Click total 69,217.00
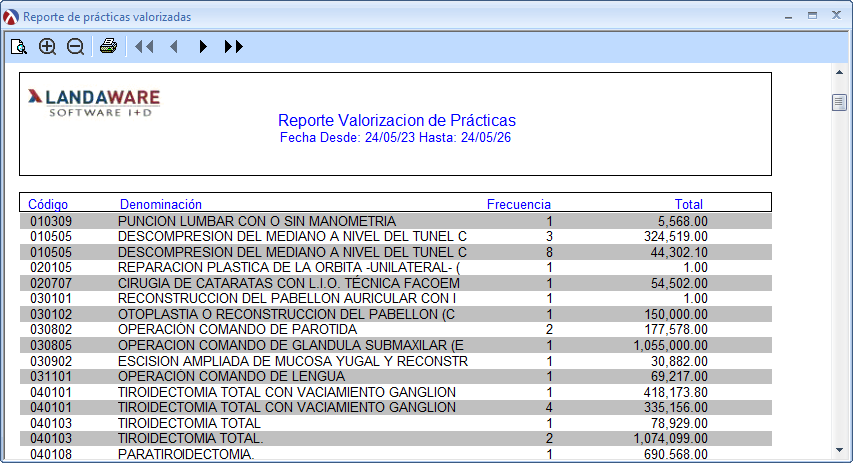The image size is (853, 463). coord(679,376)
